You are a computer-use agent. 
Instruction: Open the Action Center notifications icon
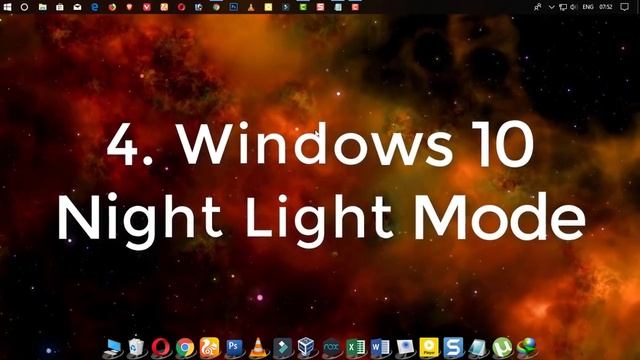(624, 7)
